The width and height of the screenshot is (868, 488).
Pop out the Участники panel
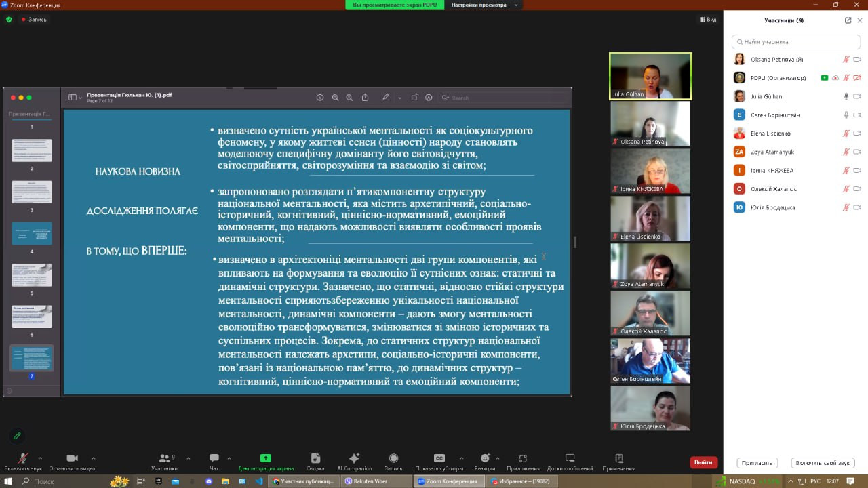[x=848, y=20]
